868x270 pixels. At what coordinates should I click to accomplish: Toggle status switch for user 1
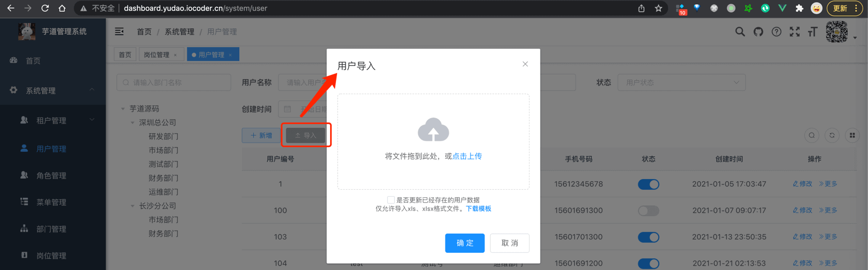point(648,184)
